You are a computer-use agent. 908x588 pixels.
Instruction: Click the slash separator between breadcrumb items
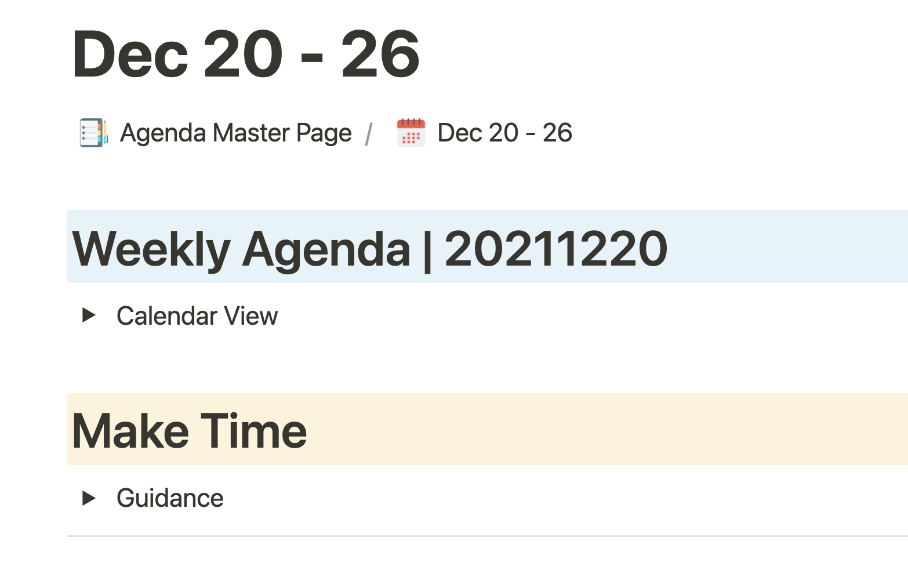(369, 134)
